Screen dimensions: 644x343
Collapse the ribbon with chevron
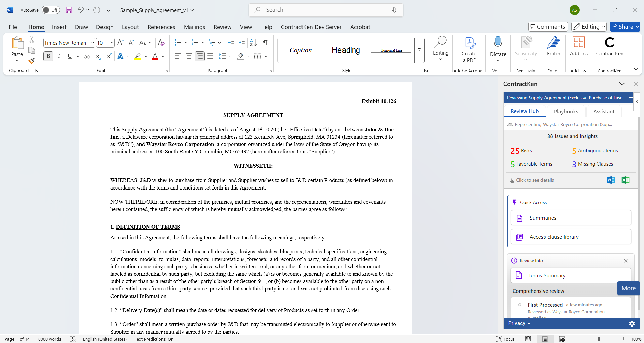tap(636, 69)
